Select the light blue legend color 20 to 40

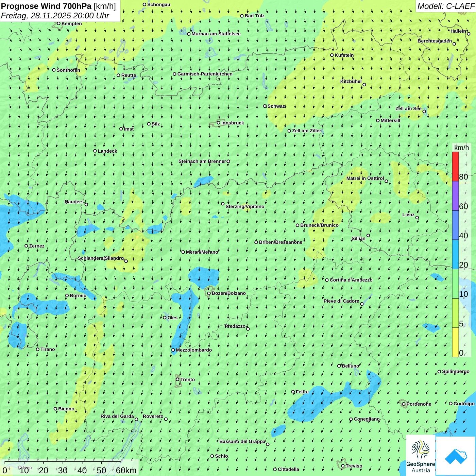(x=455, y=255)
